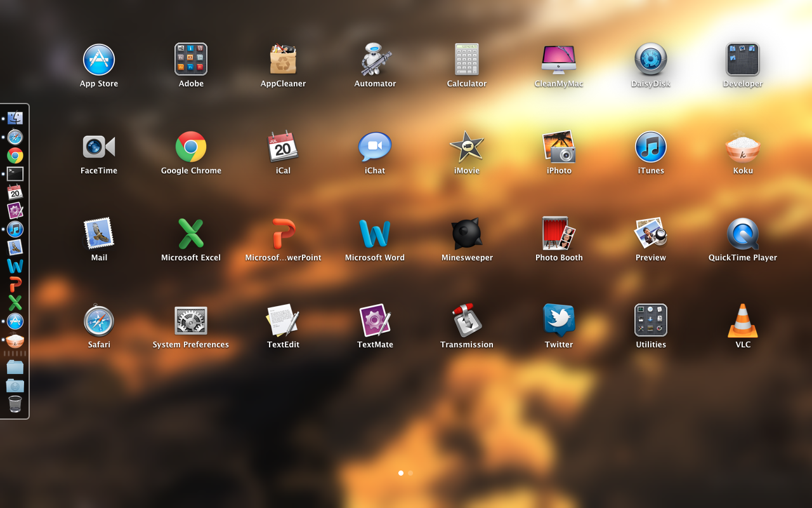
Task: Open iMovie star icon
Action: 467,147
